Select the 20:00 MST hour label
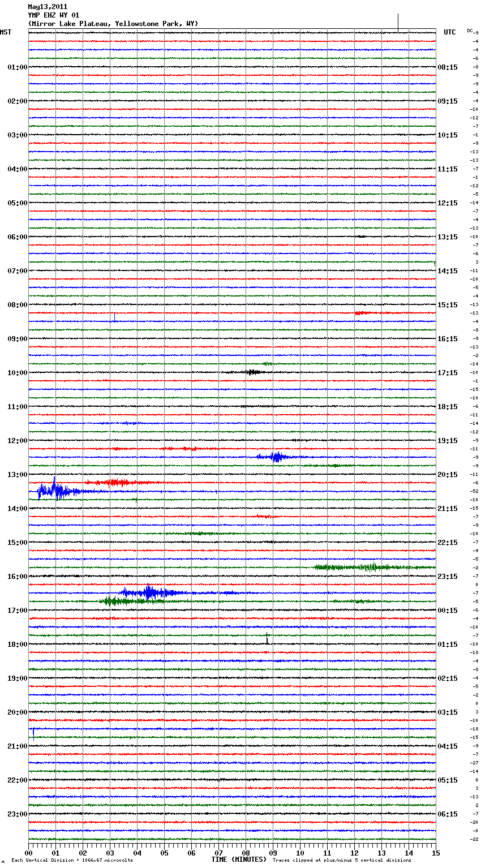The width and height of the screenshot is (481, 868). 18,712
